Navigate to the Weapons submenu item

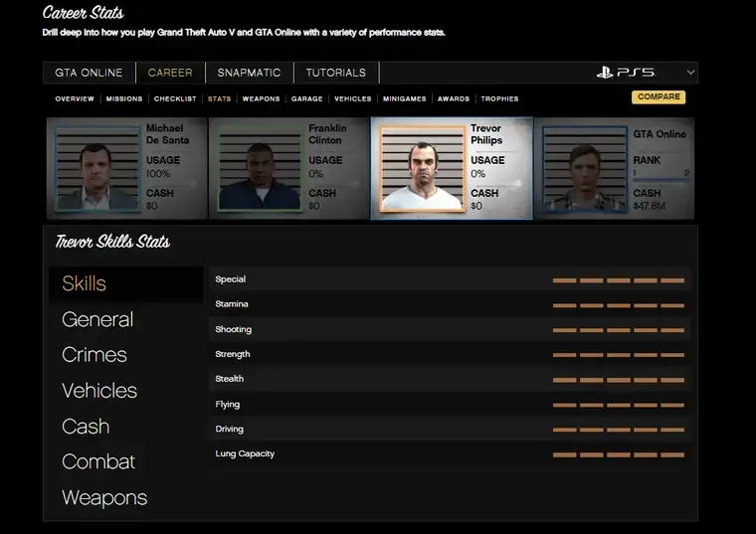(261, 99)
